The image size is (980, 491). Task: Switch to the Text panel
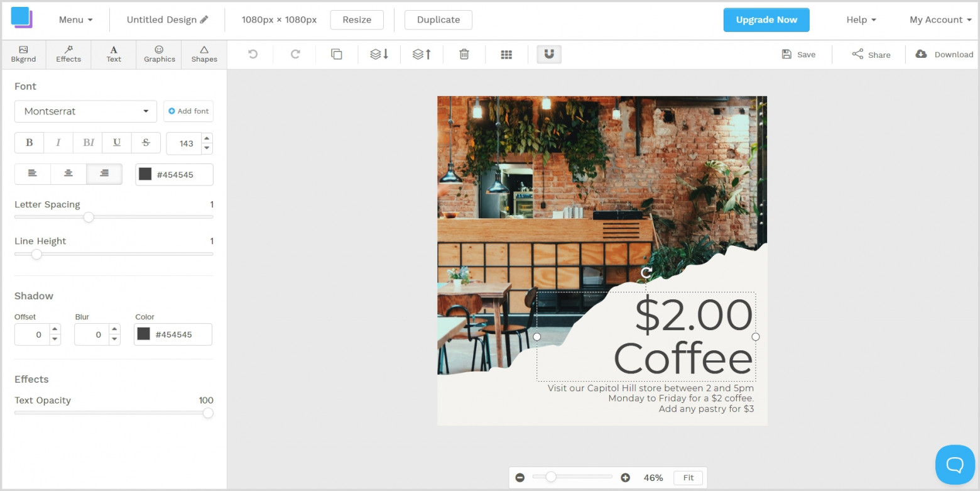coord(114,55)
